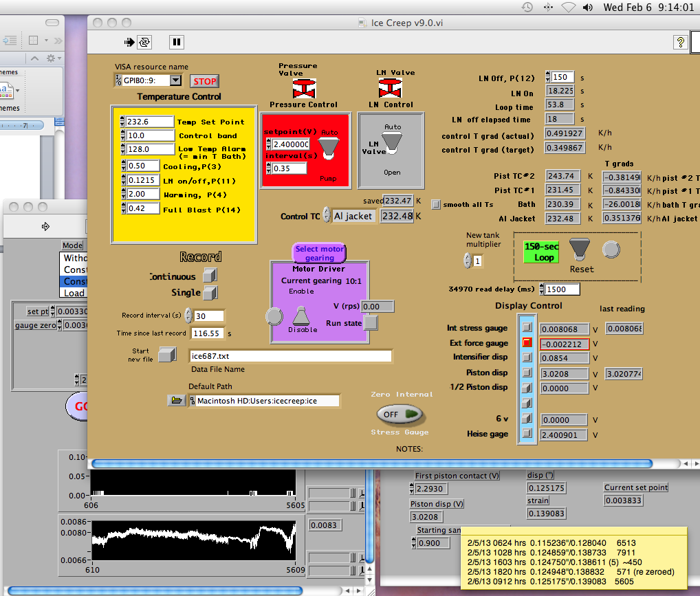Open the VISA resource name dropdown
Viewport: 700px width, 596px height.
point(175,81)
